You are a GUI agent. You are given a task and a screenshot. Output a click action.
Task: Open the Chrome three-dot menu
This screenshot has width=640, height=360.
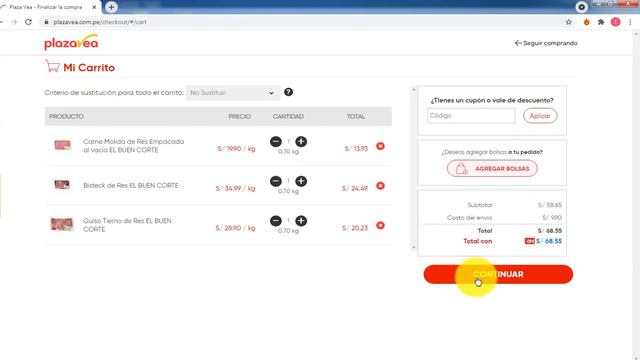tap(630, 22)
